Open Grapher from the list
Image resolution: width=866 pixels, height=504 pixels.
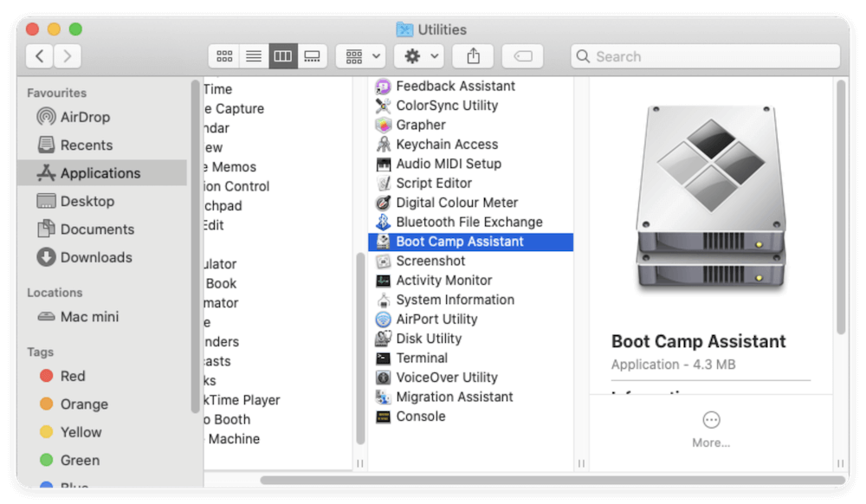tap(419, 125)
